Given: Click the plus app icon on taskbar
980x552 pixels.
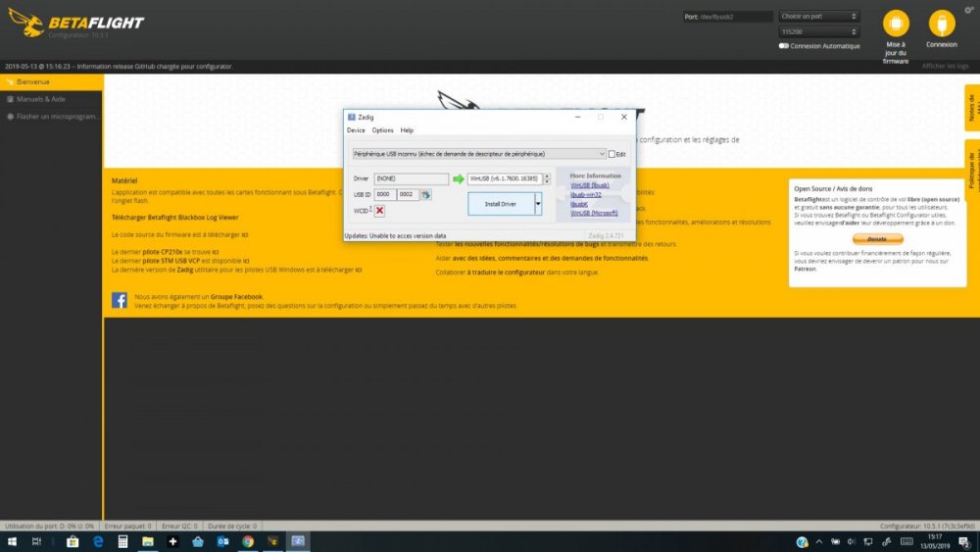Looking at the screenshot, I should [x=172, y=541].
